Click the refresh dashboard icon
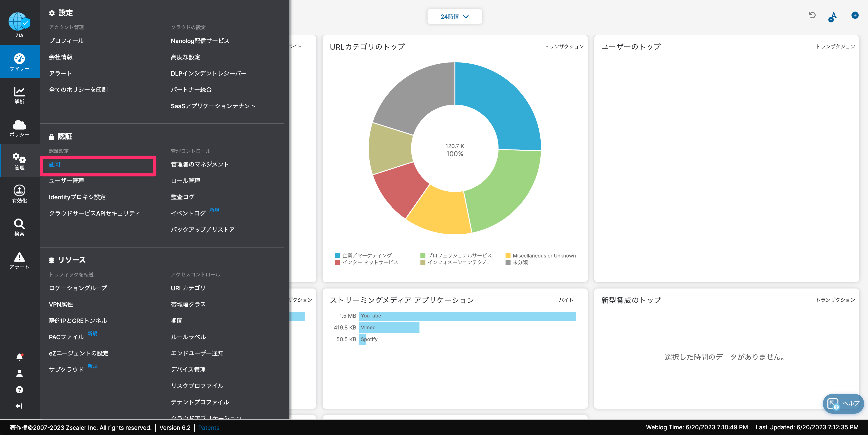 point(812,15)
